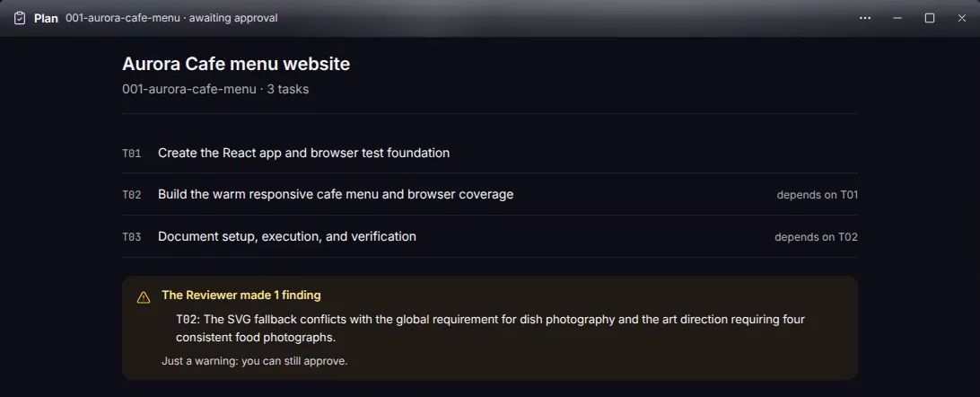This screenshot has width=980, height=397.
Task: Maximize the Plan window
Action: pos(930,18)
